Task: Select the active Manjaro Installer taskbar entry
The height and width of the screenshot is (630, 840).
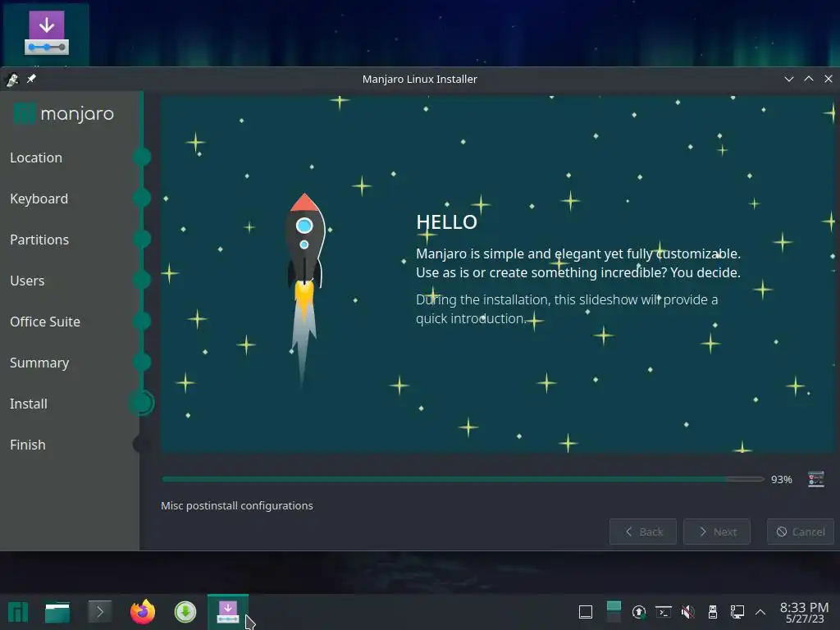Action: click(228, 612)
